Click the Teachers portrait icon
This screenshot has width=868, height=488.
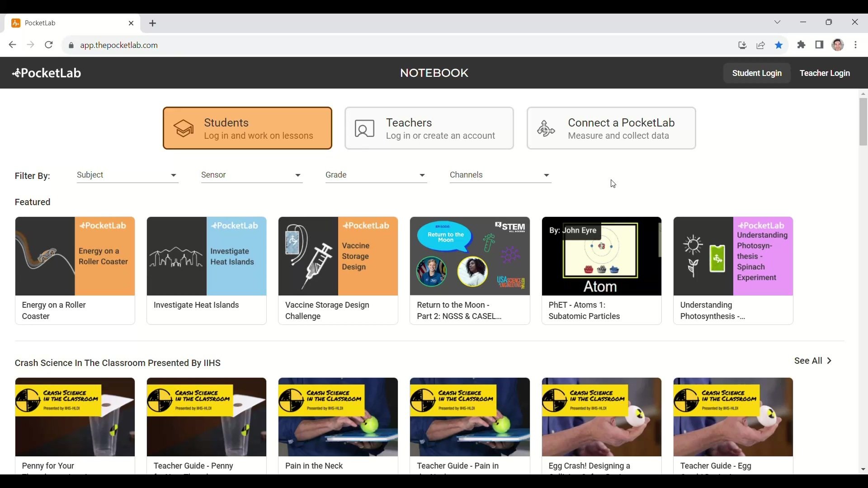364,129
